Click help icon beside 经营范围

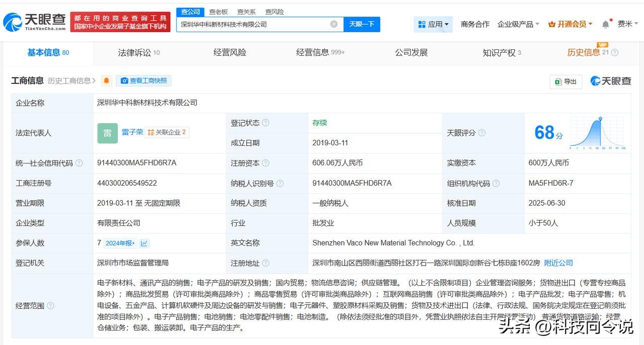point(50,306)
